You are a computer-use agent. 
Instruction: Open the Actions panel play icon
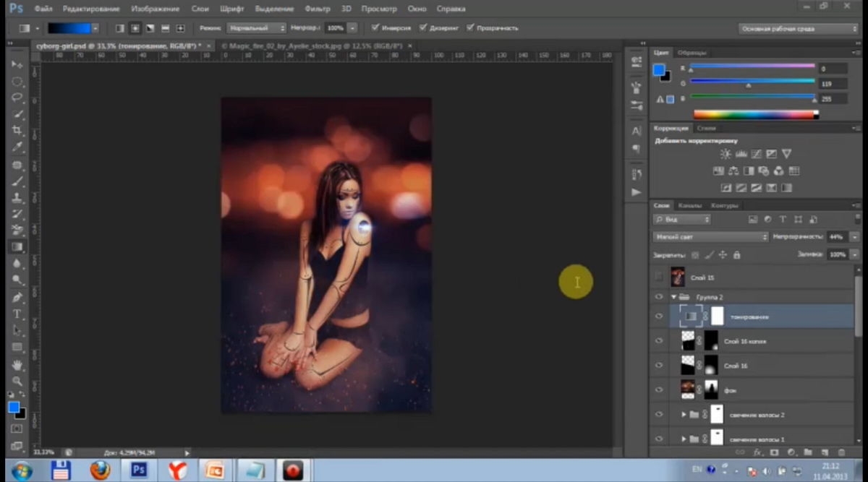[x=637, y=192]
